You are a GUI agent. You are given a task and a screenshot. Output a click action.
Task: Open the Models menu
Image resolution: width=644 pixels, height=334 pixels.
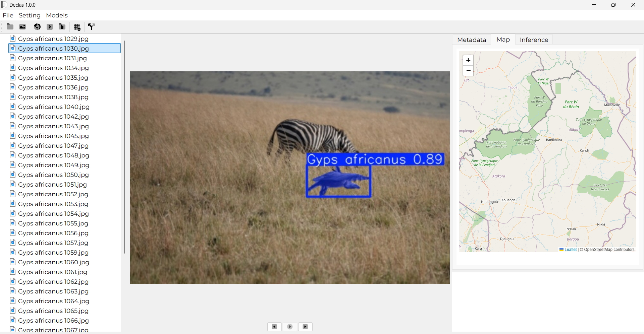[57, 15]
